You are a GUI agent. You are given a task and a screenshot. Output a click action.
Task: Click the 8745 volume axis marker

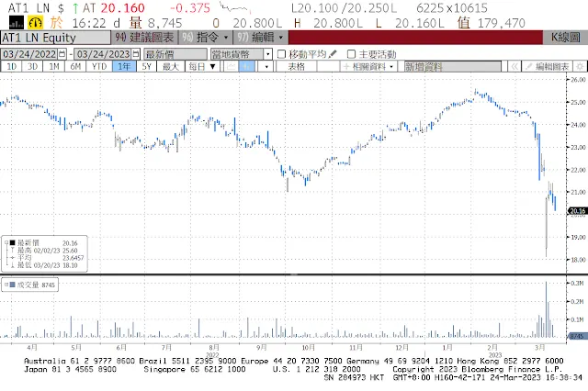pos(578,336)
